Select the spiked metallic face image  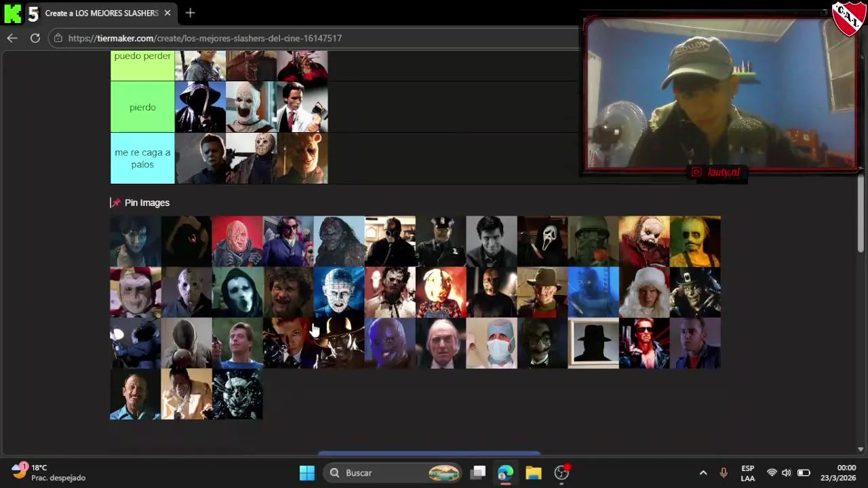click(x=237, y=394)
